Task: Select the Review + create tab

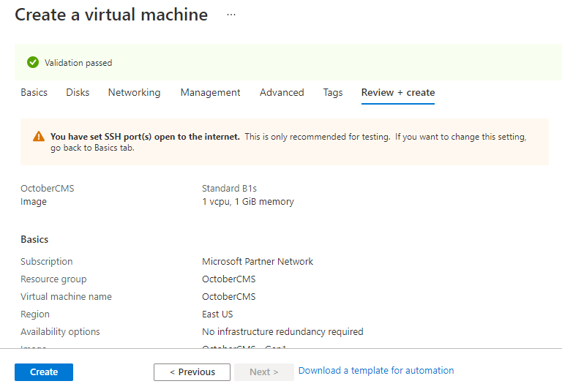Action: coord(398,93)
